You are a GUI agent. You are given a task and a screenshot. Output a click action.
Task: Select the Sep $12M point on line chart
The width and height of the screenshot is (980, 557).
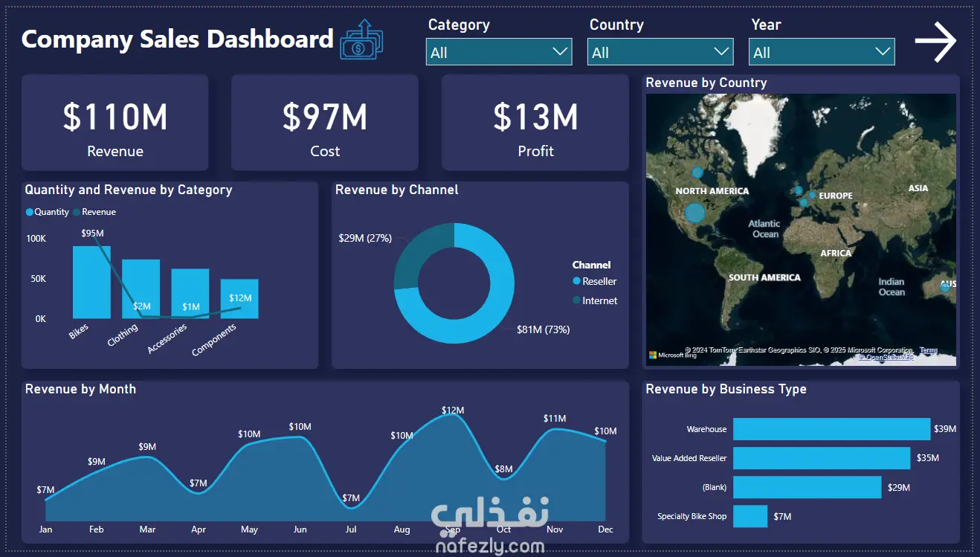pyautogui.click(x=453, y=414)
